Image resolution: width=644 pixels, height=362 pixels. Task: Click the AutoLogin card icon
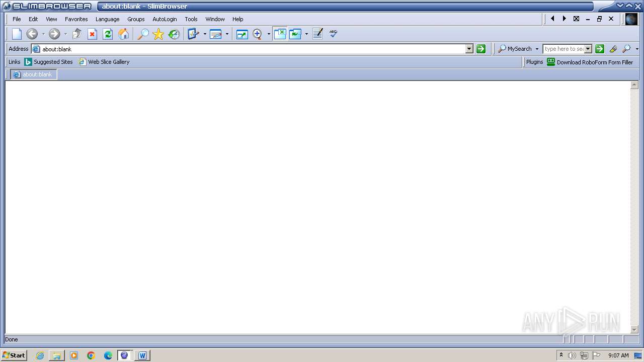216,34
